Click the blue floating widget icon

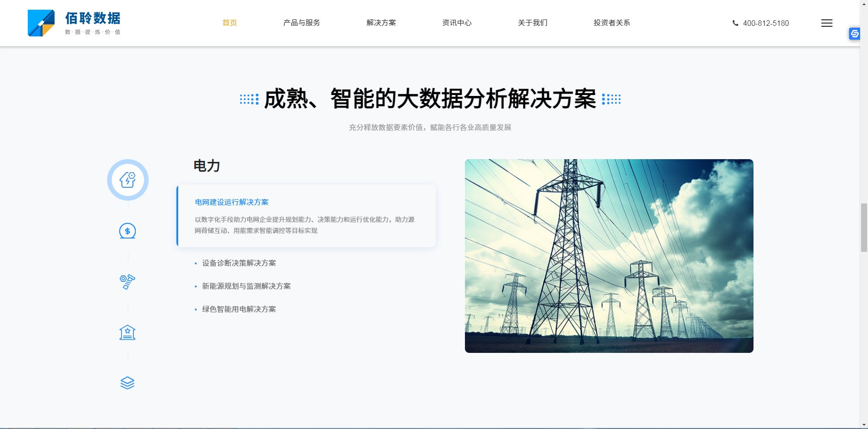coord(855,34)
